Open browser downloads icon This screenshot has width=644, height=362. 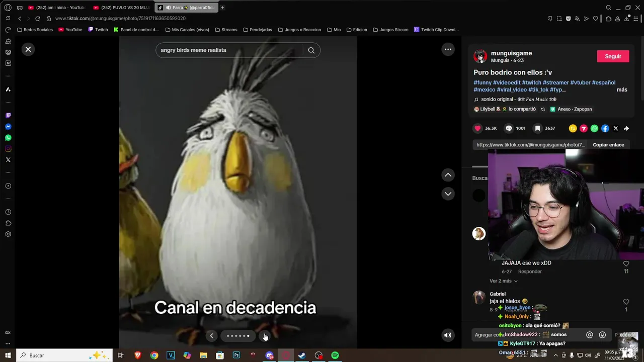627,19
